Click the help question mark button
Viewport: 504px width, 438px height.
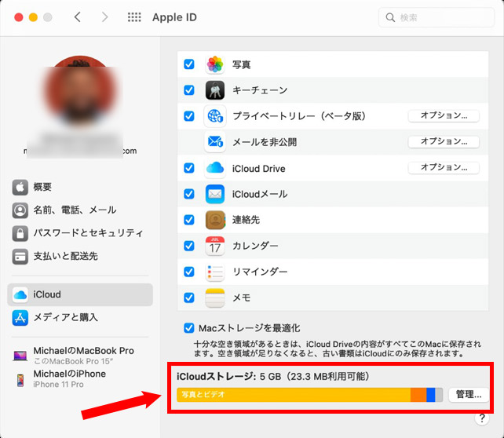tap(482, 418)
